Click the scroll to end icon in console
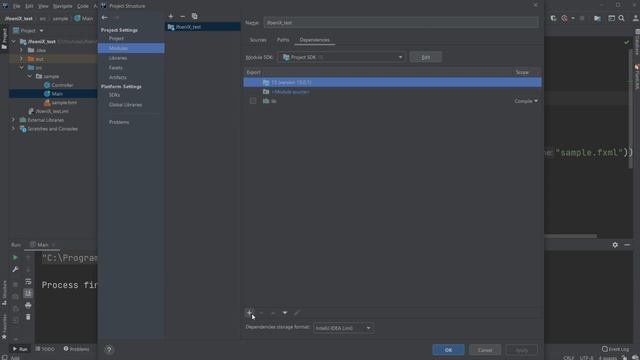 (28, 293)
